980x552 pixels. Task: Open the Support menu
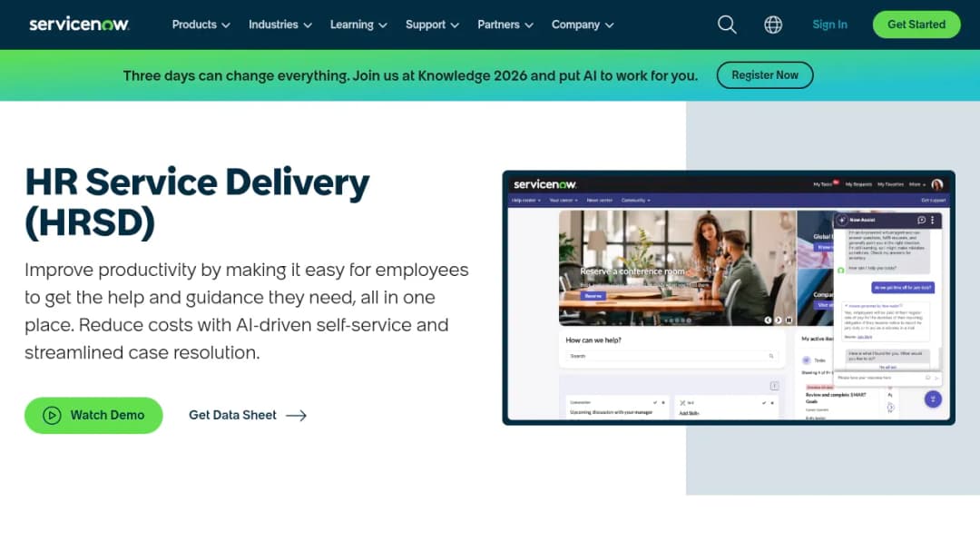(433, 25)
